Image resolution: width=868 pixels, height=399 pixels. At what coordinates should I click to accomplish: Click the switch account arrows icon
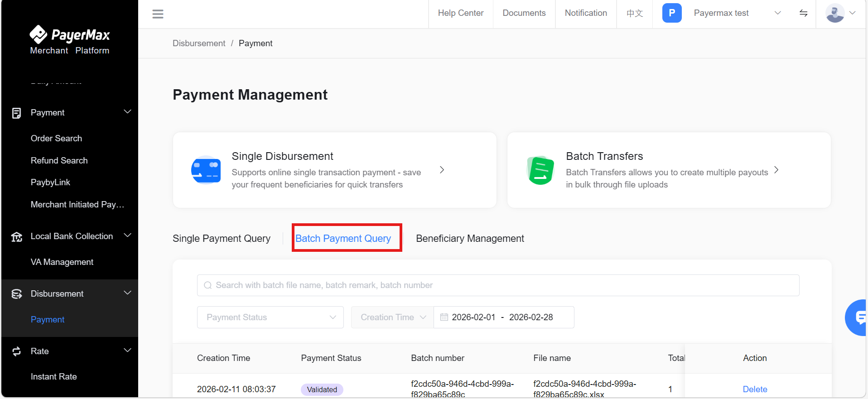point(803,13)
